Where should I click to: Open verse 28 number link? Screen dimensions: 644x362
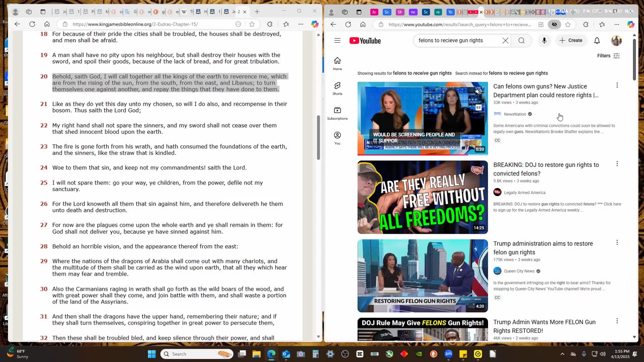click(44, 247)
